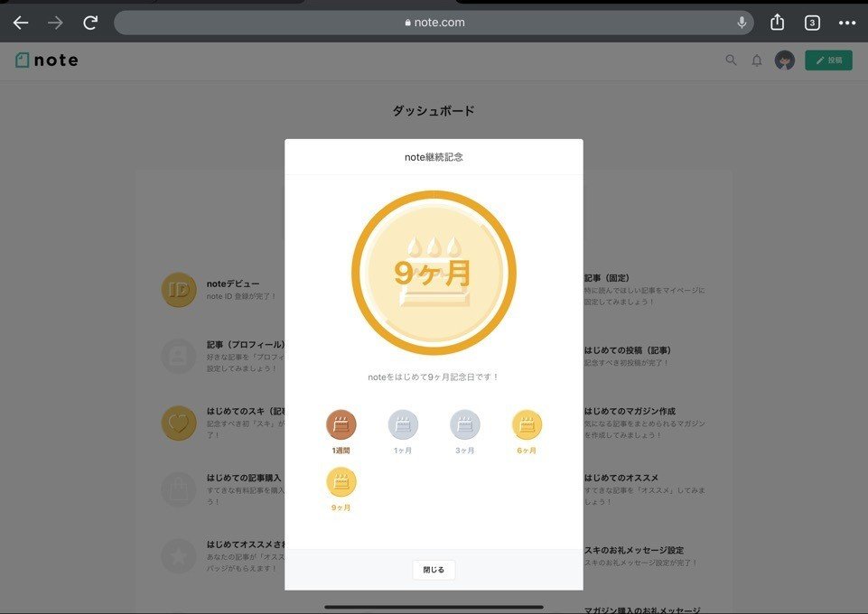Click the スキのお礼メッセージ設定 text
This screenshot has height=614, width=868.
634,551
